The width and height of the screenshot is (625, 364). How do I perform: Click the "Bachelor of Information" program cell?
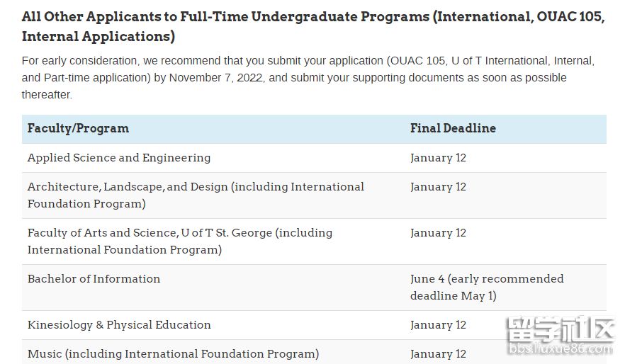coord(94,279)
